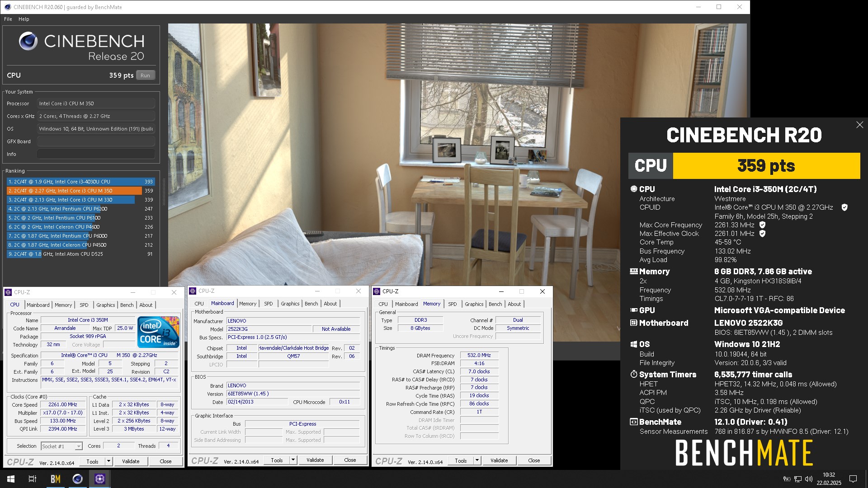Image resolution: width=868 pixels, height=488 pixels.
Task: Select ranking row Celeron CPU P4600
Action: (81, 227)
